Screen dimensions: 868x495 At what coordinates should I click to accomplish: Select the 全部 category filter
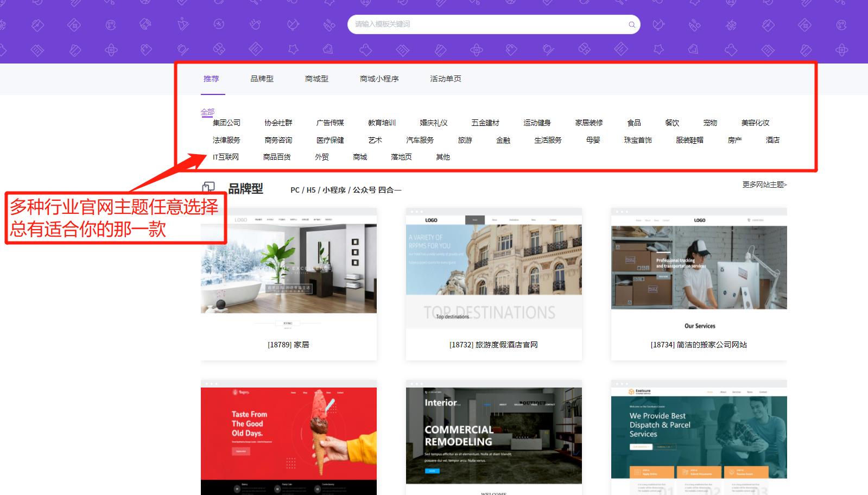[207, 112]
